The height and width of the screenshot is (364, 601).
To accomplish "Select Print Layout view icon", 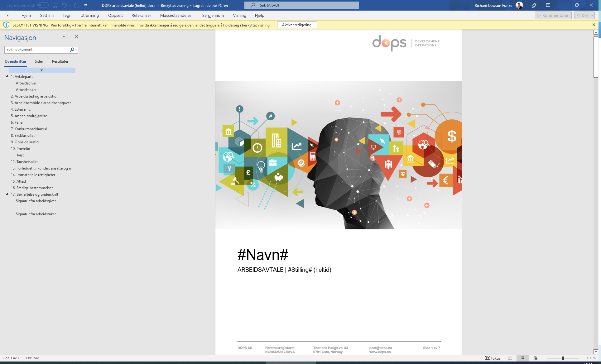I will [x=522, y=358].
